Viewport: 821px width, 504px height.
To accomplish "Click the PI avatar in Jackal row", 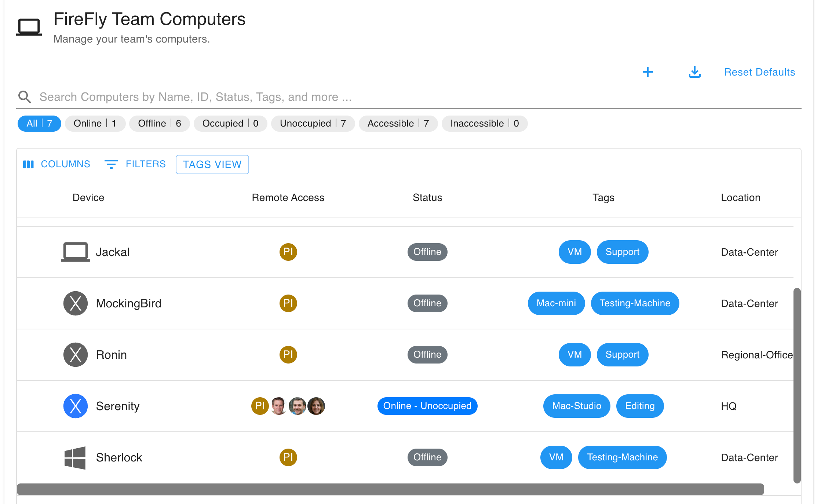I will pos(288,252).
